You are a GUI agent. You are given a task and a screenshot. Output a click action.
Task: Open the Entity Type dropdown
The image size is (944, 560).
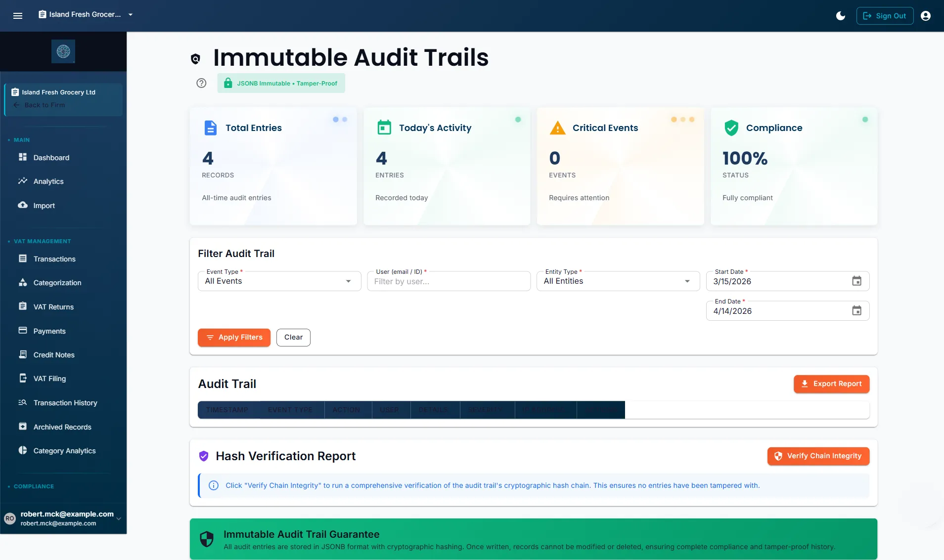click(x=618, y=281)
